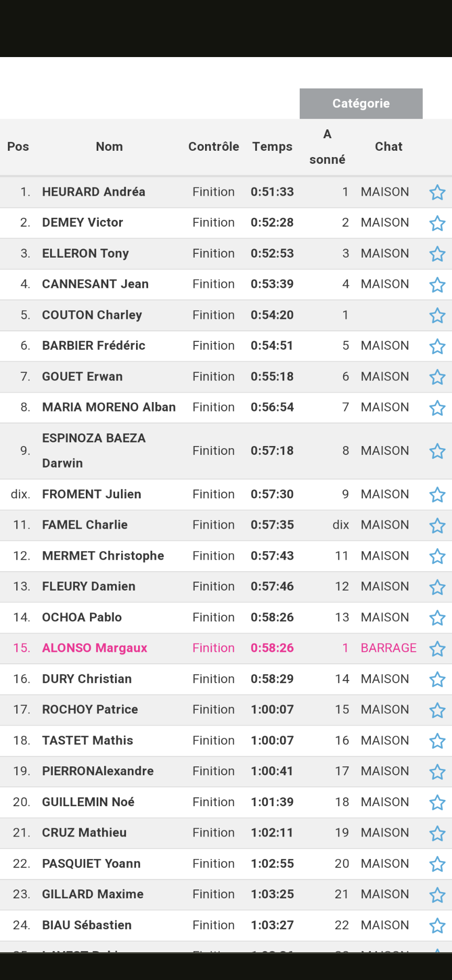Sort by Nom column header
The image size is (452, 980).
tap(109, 147)
